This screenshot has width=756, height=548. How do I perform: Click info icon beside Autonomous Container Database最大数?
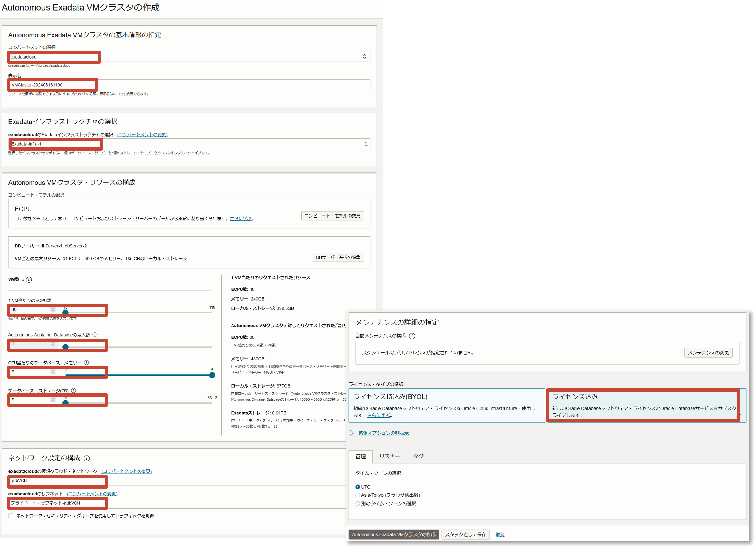(x=95, y=334)
